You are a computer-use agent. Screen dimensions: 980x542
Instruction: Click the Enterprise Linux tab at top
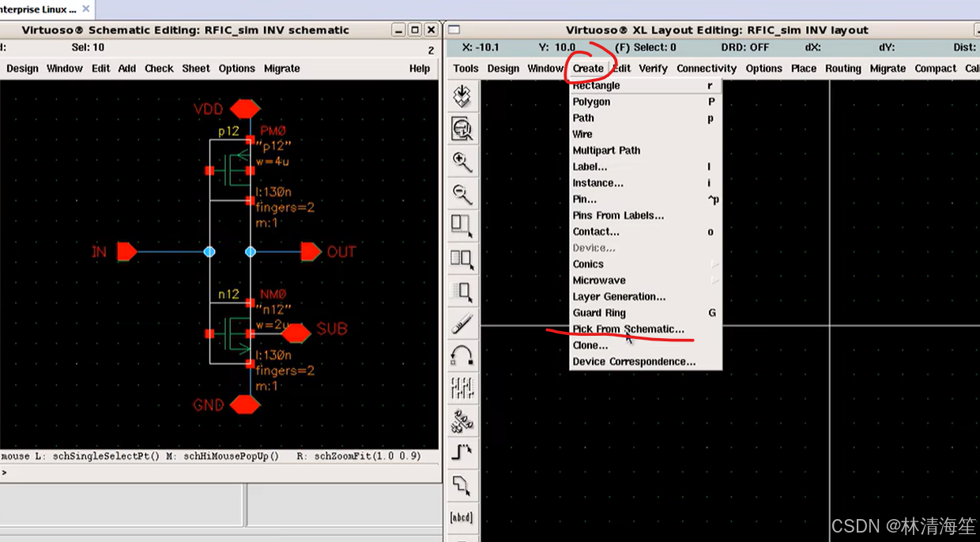[38, 9]
